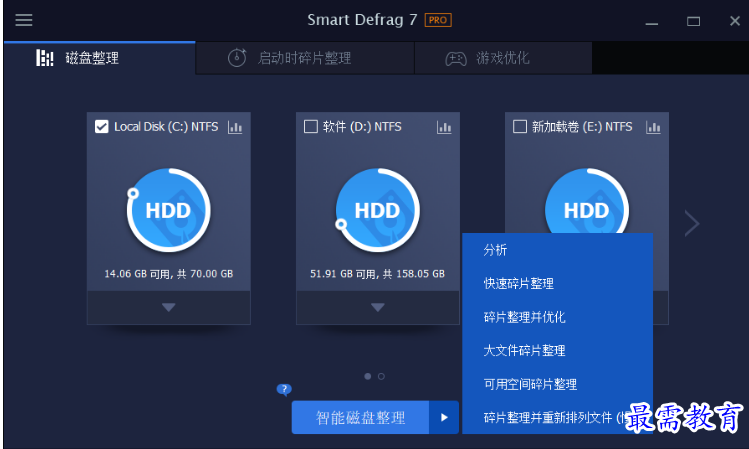Image resolution: width=749 pixels, height=449 pixels.
Task: Show next disks with right chevron arrow
Action: coord(692,223)
